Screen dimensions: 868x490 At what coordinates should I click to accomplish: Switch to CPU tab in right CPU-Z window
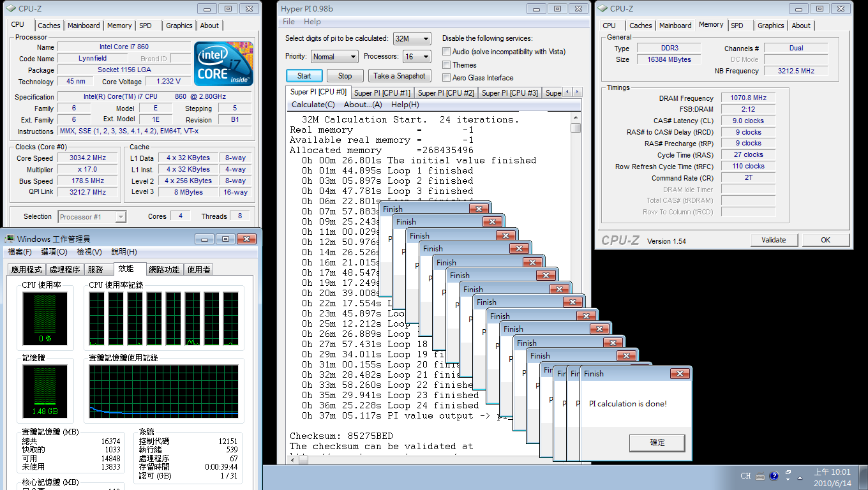(610, 26)
